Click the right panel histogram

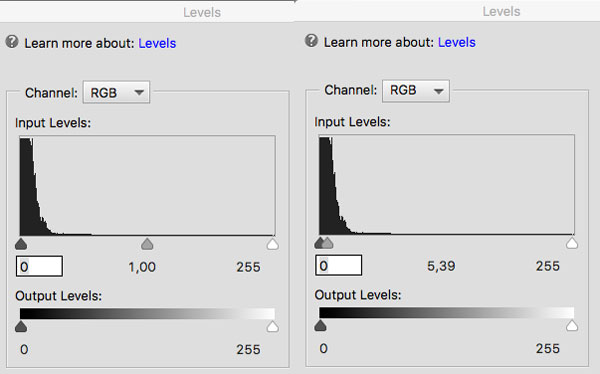point(447,185)
